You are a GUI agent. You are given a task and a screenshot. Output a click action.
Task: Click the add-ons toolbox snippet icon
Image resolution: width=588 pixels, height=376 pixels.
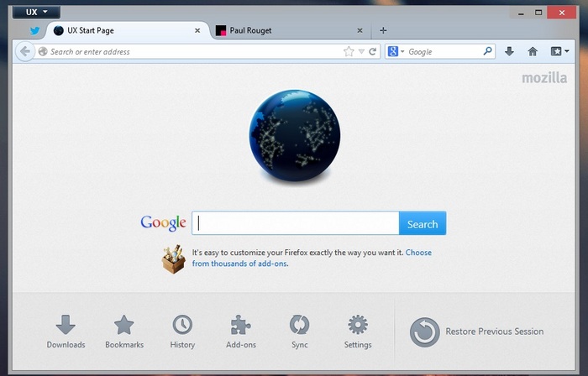pyautogui.click(x=174, y=259)
